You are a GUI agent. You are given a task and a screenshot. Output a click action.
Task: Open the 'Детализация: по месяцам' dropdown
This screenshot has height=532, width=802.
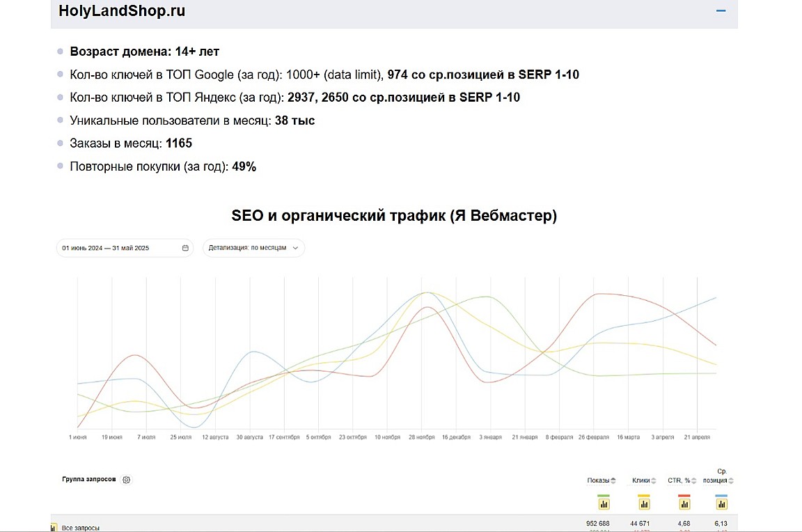(253, 248)
